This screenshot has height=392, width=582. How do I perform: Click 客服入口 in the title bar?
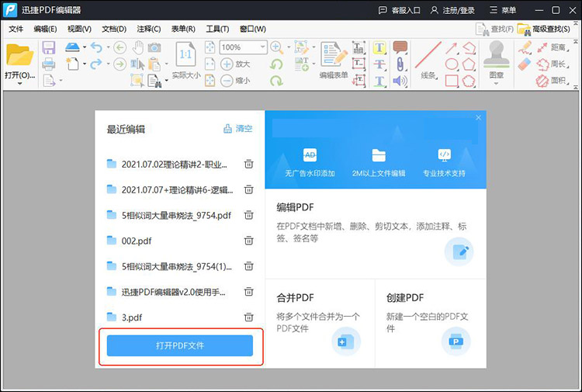point(399,10)
